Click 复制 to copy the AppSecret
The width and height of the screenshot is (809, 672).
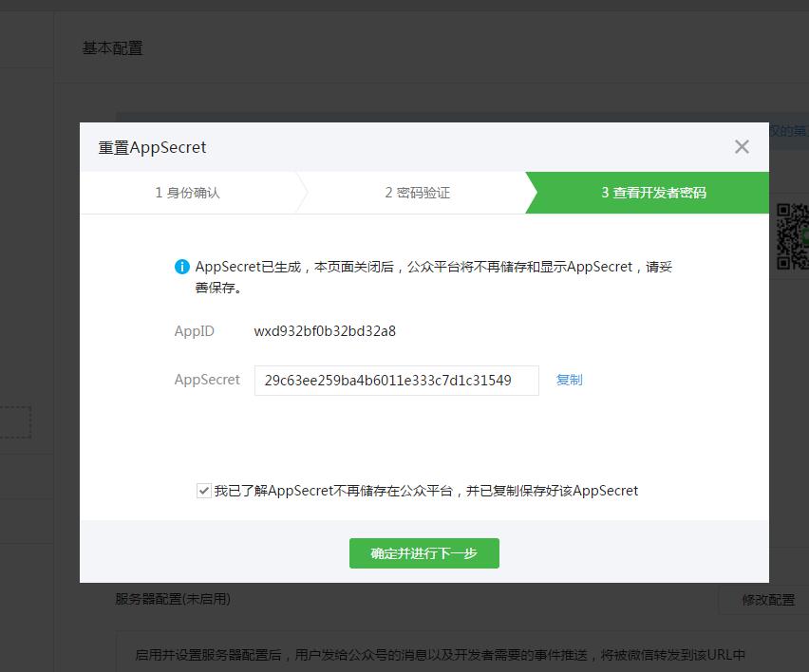pyautogui.click(x=569, y=380)
